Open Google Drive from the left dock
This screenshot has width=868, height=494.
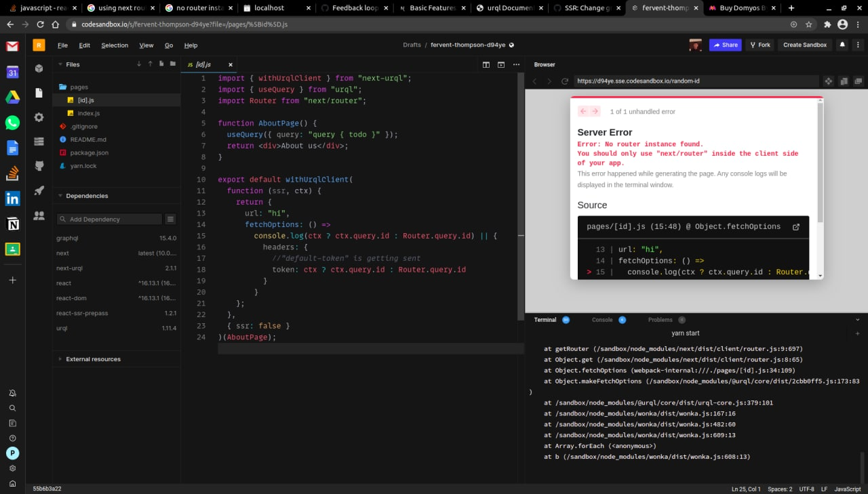12,97
